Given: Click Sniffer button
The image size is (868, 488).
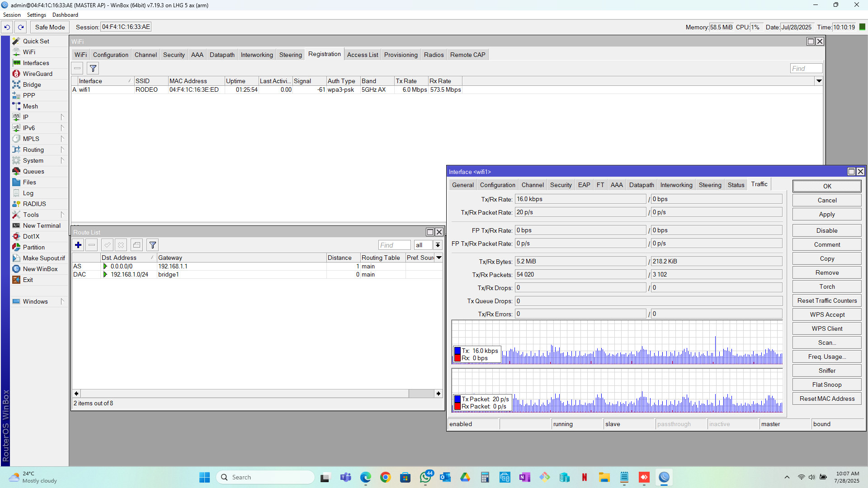Looking at the screenshot, I should tap(827, 371).
